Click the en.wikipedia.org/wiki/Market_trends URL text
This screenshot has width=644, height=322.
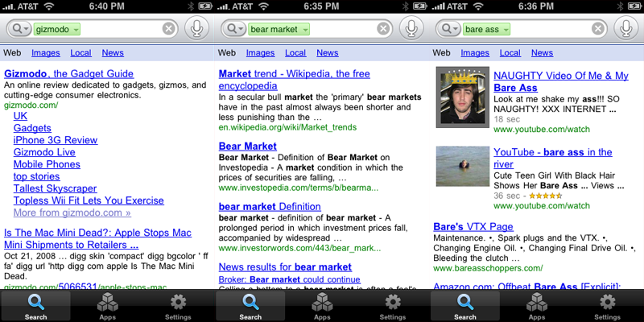tap(287, 127)
